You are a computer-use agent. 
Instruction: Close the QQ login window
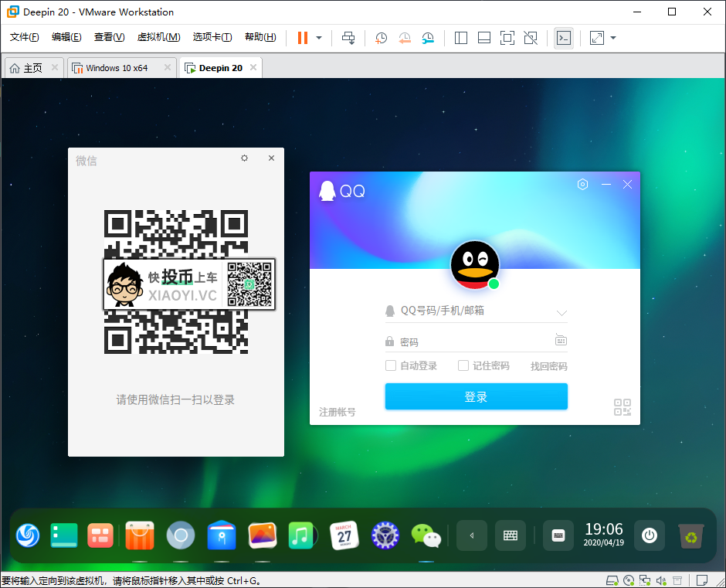pyautogui.click(x=627, y=185)
